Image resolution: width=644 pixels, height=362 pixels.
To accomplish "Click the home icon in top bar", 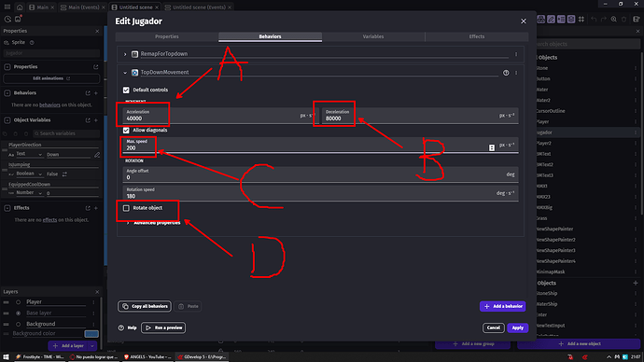I will [20, 7].
